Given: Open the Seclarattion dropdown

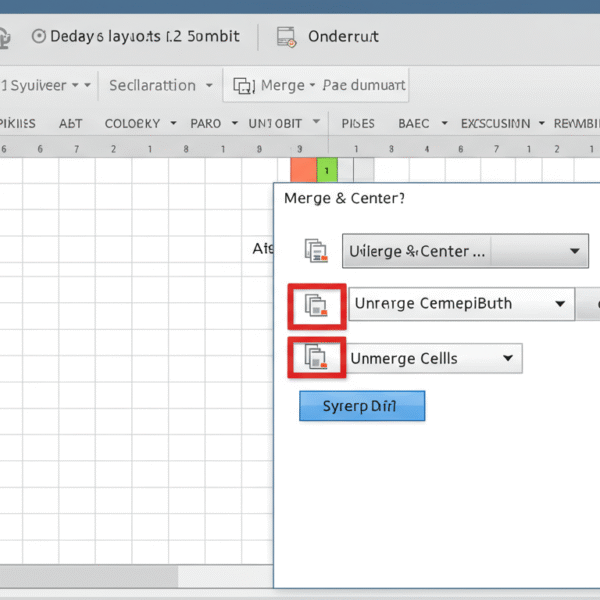Looking at the screenshot, I should pyautogui.click(x=209, y=86).
